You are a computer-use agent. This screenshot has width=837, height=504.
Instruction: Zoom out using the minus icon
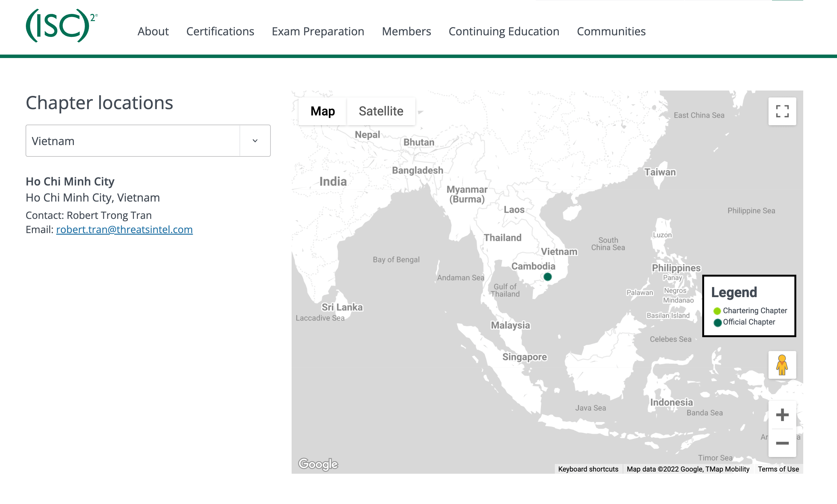pos(782,443)
